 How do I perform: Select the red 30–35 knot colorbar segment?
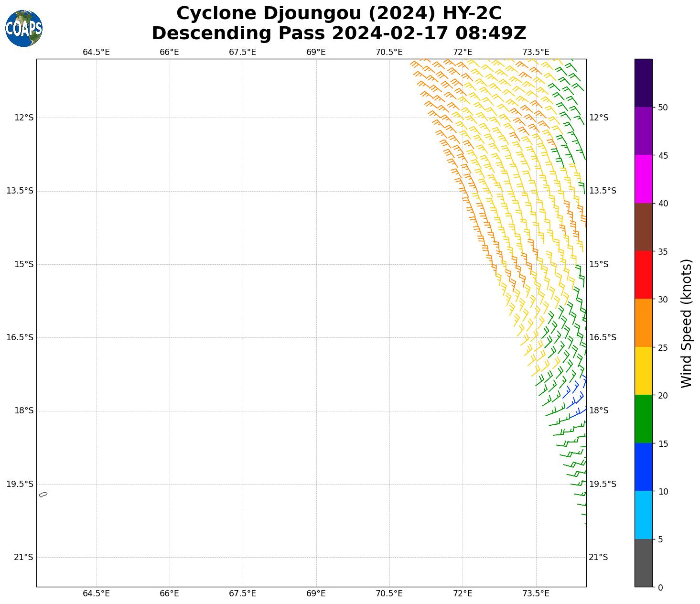[643, 275]
